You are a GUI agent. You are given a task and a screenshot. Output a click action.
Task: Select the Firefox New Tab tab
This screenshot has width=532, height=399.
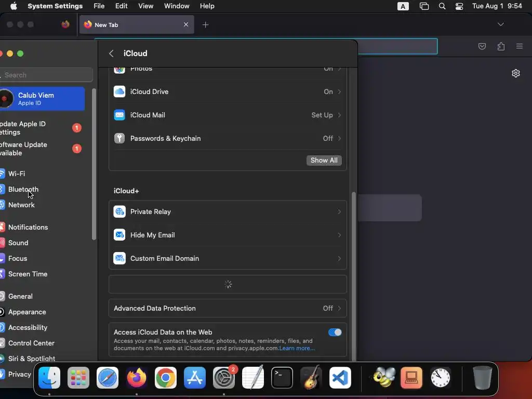pyautogui.click(x=137, y=24)
